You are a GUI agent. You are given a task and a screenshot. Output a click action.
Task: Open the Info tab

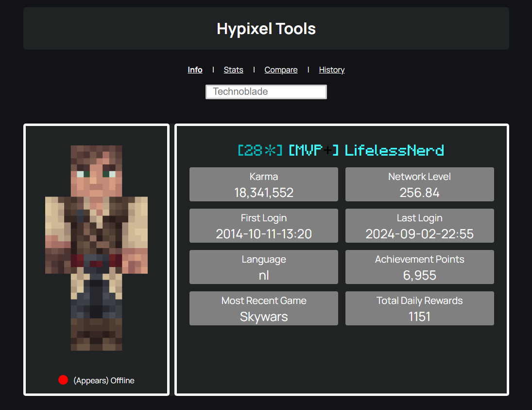(195, 70)
